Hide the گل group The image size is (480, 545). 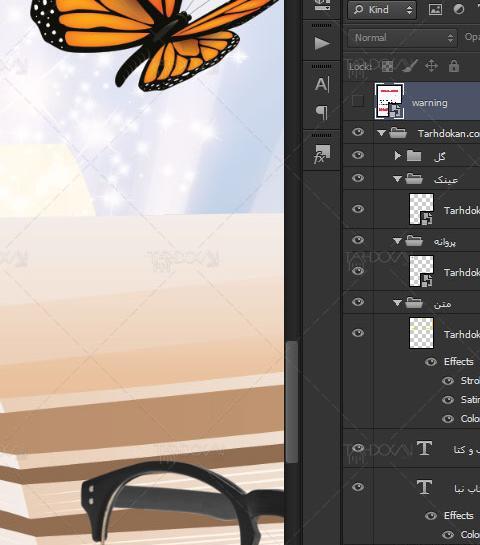(x=358, y=155)
